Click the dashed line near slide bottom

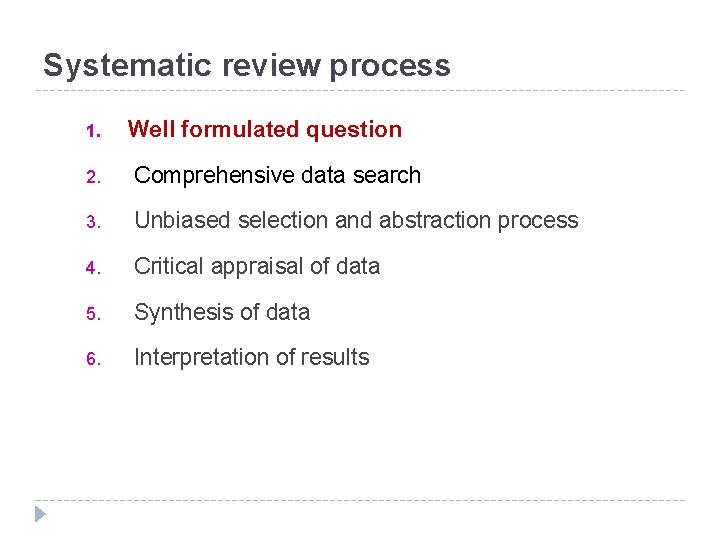[360, 500]
